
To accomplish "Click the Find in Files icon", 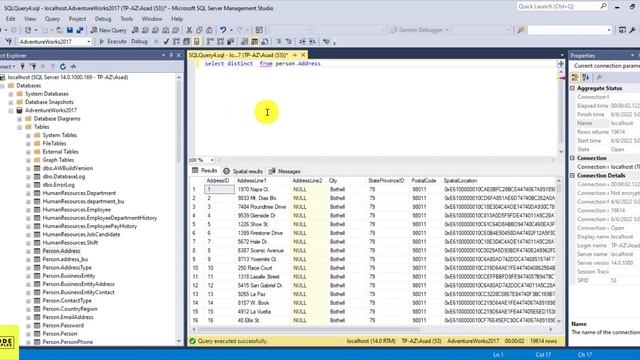I will point(521,30).
